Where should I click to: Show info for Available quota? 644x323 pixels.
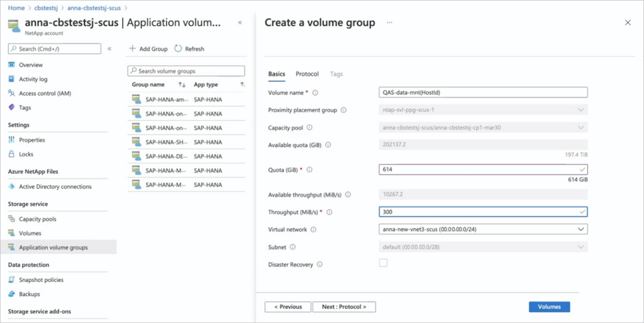pos(328,145)
